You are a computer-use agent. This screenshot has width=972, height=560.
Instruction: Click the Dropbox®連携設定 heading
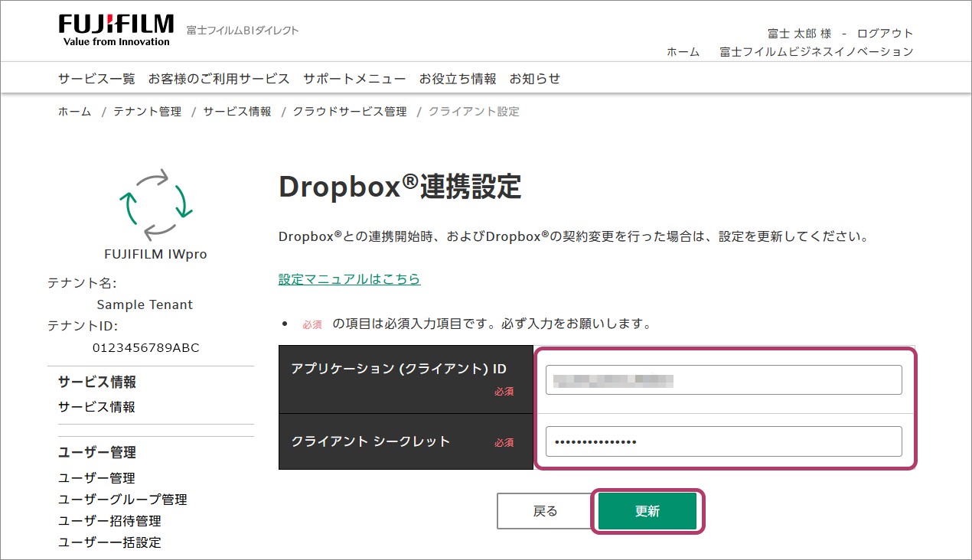pos(400,187)
